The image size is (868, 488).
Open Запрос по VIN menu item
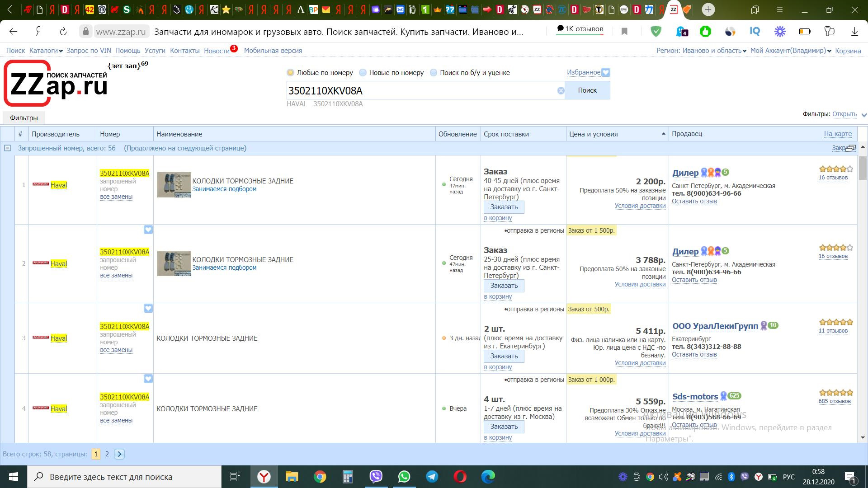[89, 51]
